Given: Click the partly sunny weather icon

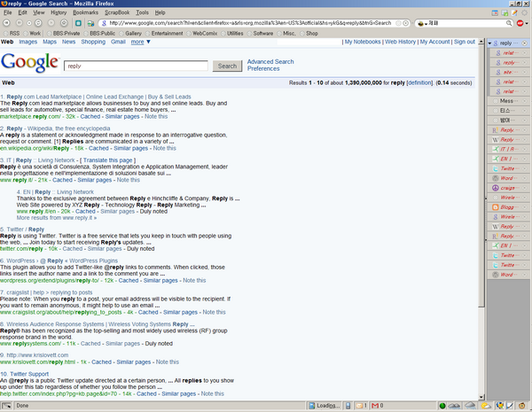Looking at the screenshot, I should point(486,406).
